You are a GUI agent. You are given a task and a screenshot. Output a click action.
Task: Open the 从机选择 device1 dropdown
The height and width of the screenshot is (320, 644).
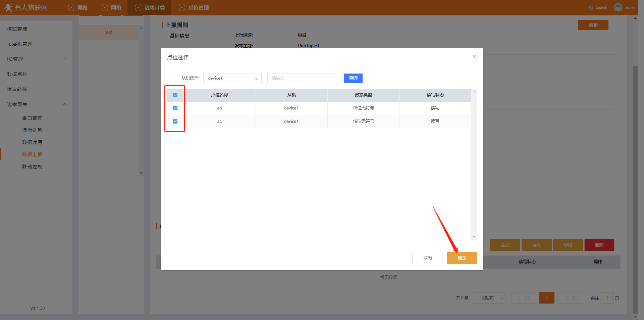point(232,78)
